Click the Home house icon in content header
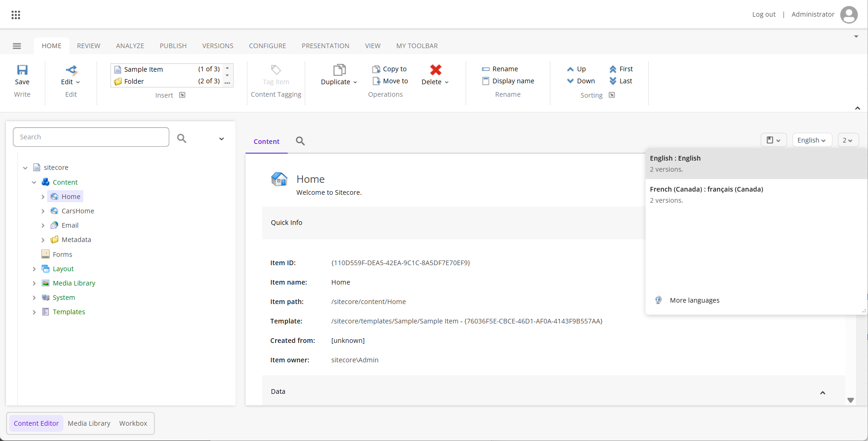 click(x=279, y=179)
